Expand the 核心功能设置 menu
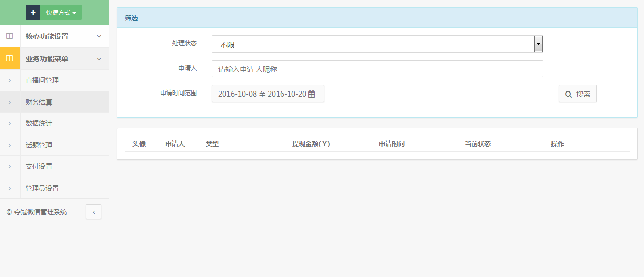 click(54, 36)
